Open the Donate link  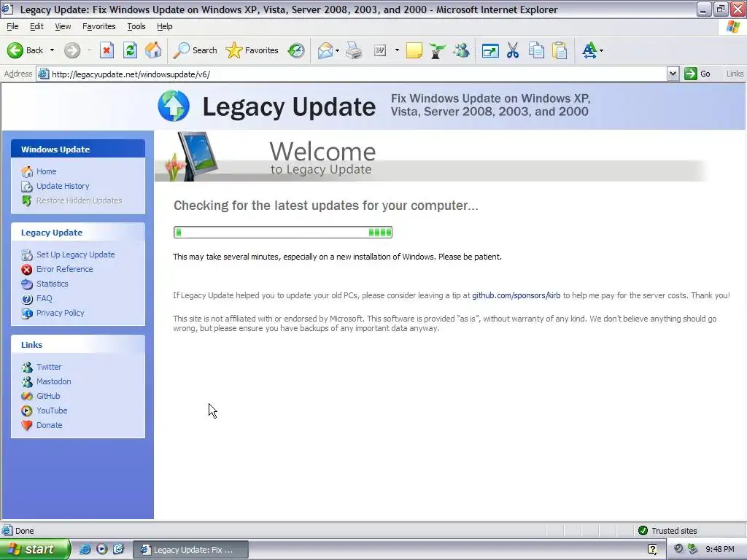pos(49,425)
